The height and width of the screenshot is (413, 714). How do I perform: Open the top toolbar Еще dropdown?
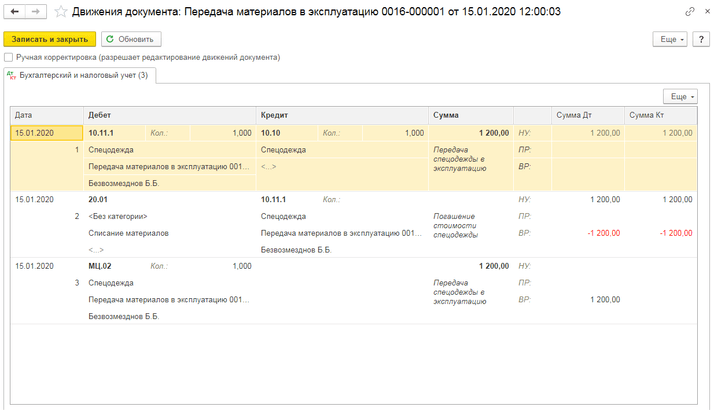[x=671, y=39]
